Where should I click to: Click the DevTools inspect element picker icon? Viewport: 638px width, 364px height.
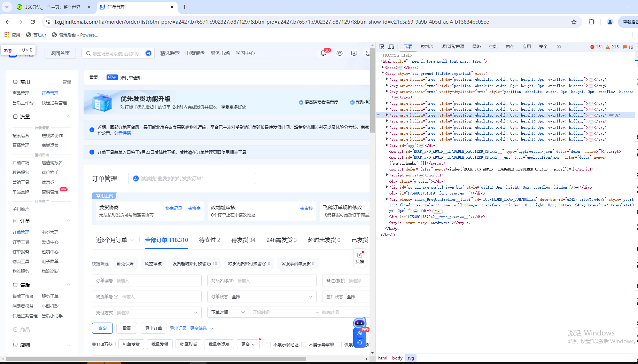point(381,47)
